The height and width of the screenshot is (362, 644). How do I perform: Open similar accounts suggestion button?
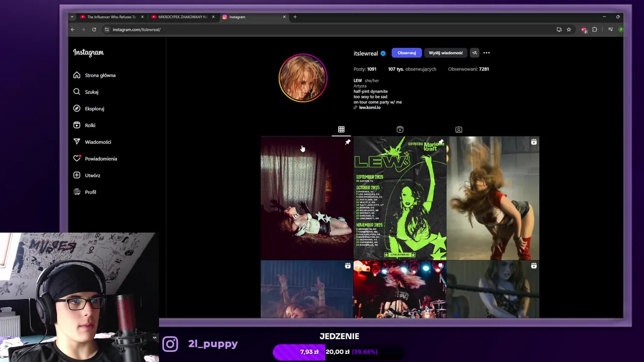tap(474, 53)
